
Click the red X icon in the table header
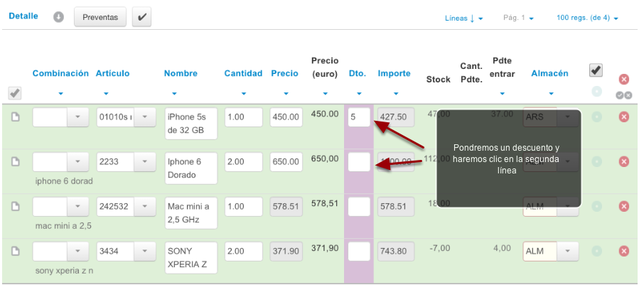[624, 80]
